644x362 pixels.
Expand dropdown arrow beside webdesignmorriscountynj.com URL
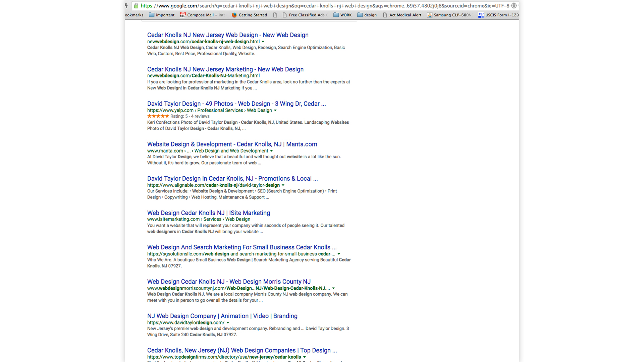pyautogui.click(x=333, y=289)
